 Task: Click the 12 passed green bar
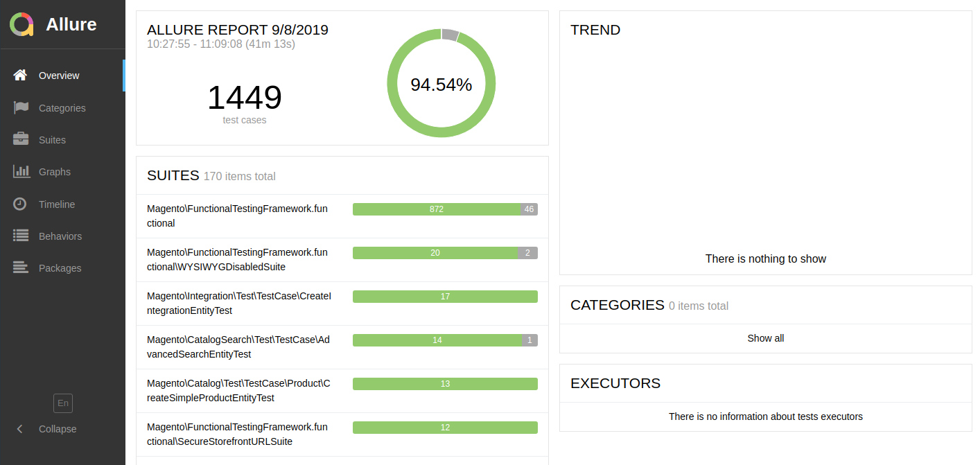(445, 428)
